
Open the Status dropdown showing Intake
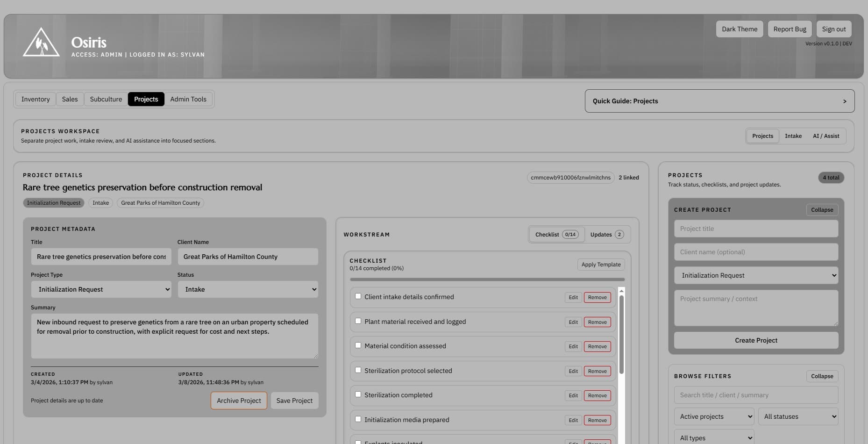click(248, 289)
